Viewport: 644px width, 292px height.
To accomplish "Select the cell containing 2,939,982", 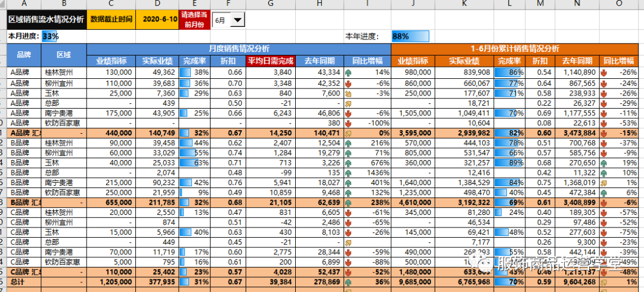I will click(464, 133).
